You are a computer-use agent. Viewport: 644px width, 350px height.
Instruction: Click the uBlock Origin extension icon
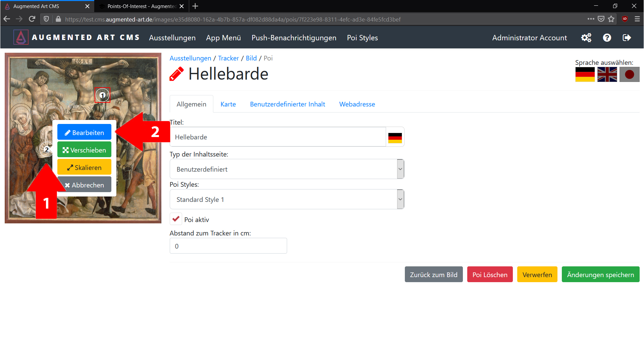coord(625,19)
